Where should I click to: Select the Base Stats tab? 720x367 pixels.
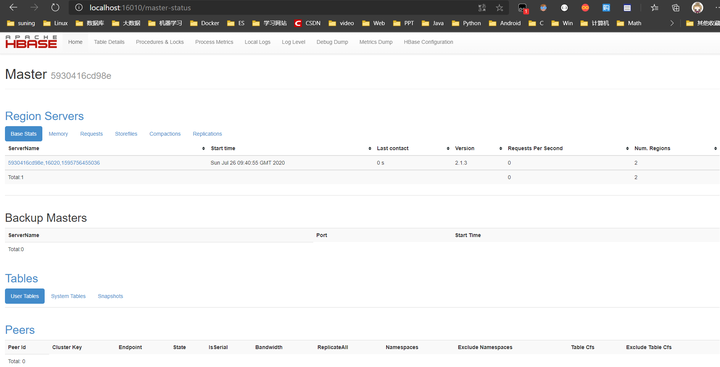[23, 134]
